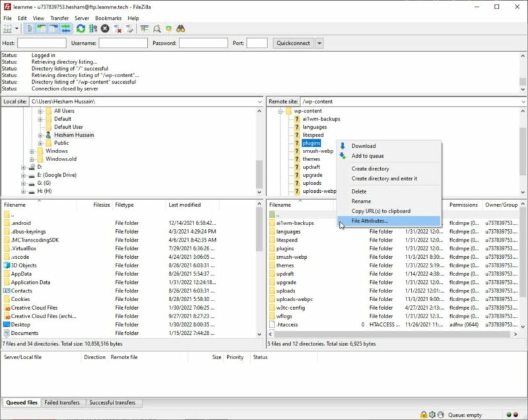Select the wflogs folder row
Image resolution: width=528 pixels, height=420 pixels.
(393, 316)
